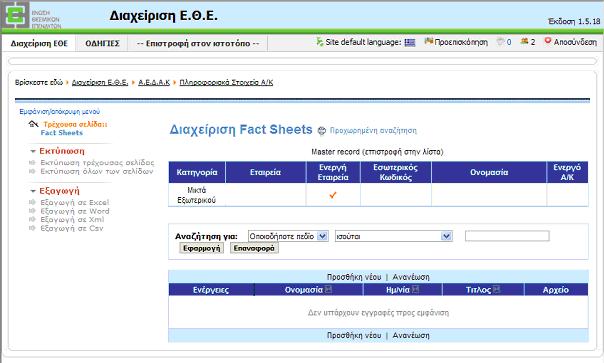The height and width of the screenshot is (363, 604).
Task: Click the top Ανανέωση link
Action: pos(411,277)
